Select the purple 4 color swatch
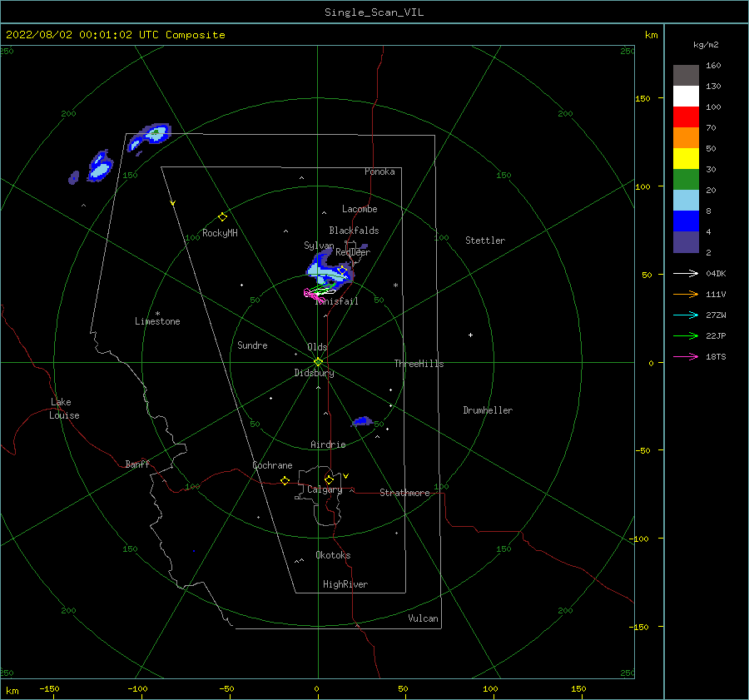Image resolution: width=749 pixels, height=700 pixels. pyautogui.click(x=686, y=241)
